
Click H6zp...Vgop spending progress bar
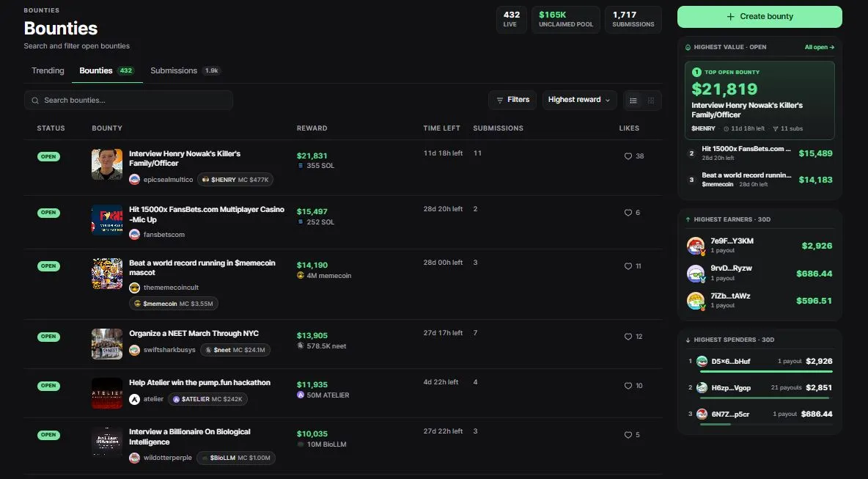(766, 398)
